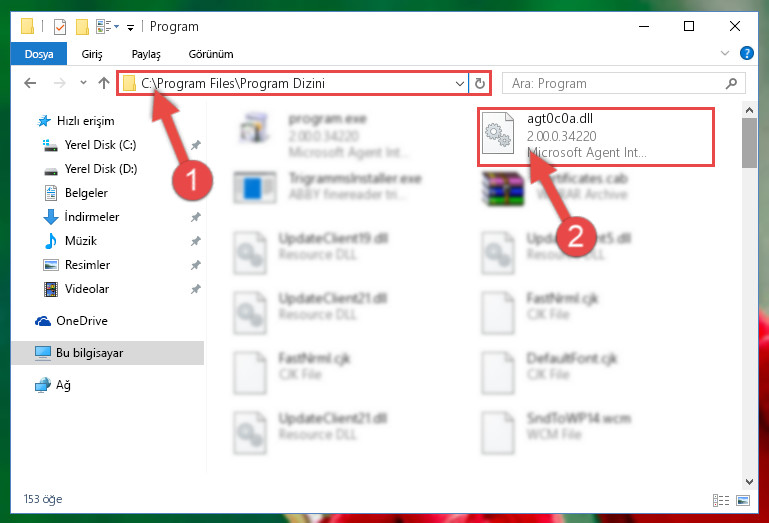Click the search magnifier icon
769x523 pixels.
(x=731, y=83)
